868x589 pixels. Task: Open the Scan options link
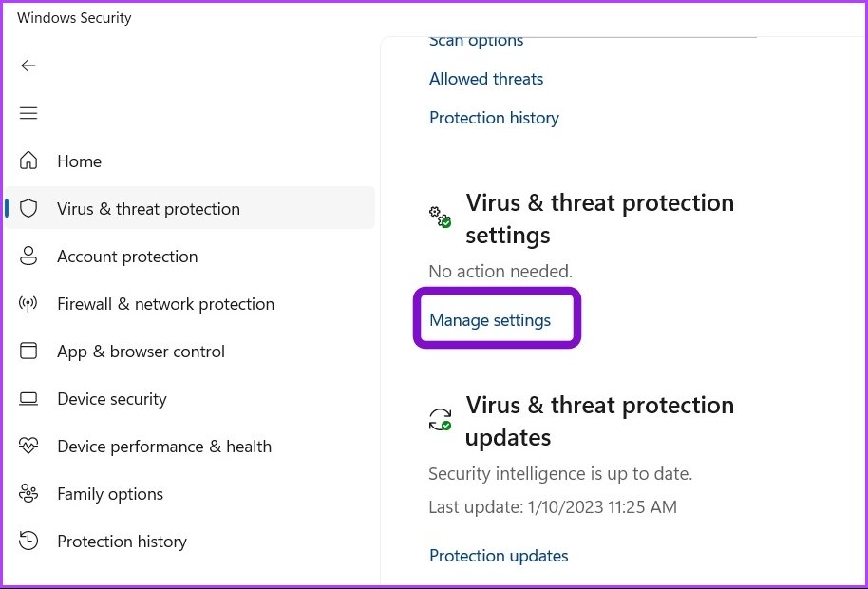476,42
